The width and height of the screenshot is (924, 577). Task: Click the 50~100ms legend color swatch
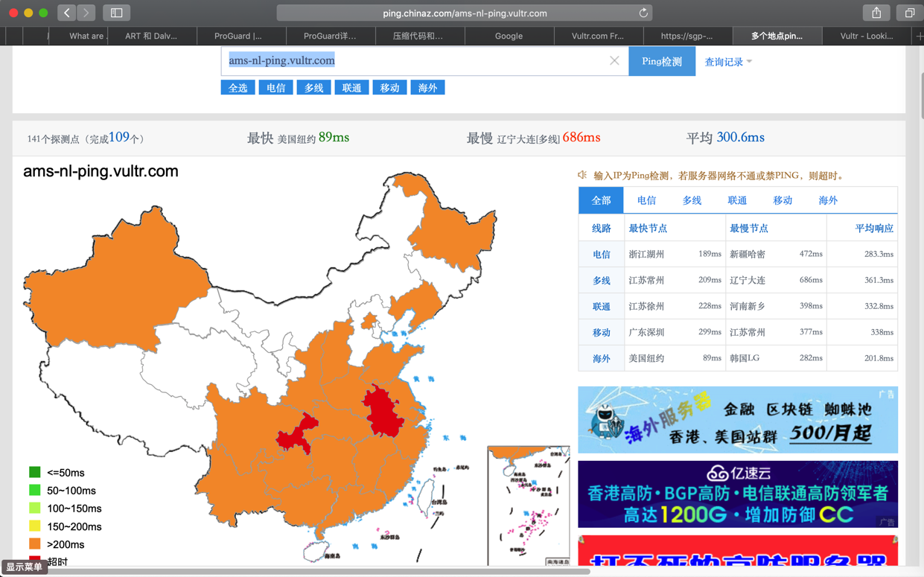[x=34, y=490]
